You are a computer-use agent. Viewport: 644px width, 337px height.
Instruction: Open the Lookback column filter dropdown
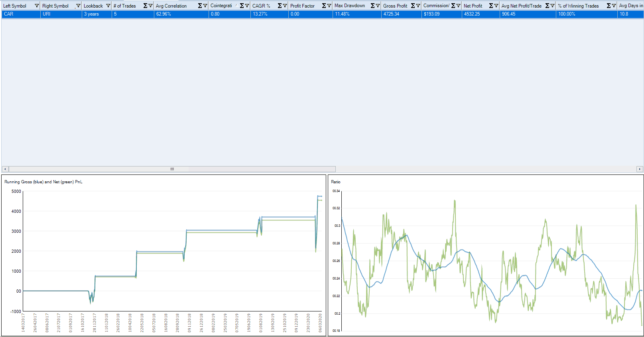pyautogui.click(x=108, y=6)
